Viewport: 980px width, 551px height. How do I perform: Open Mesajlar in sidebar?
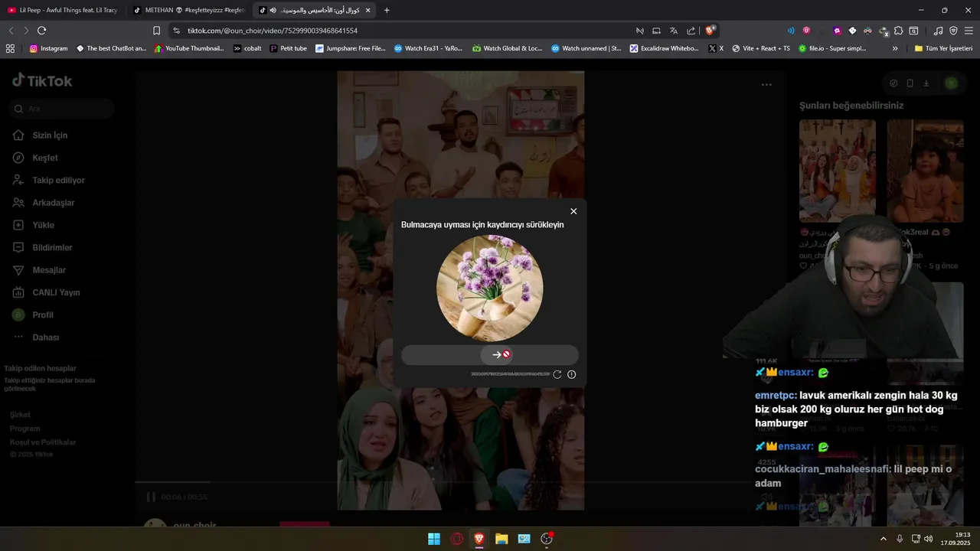tap(49, 270)
